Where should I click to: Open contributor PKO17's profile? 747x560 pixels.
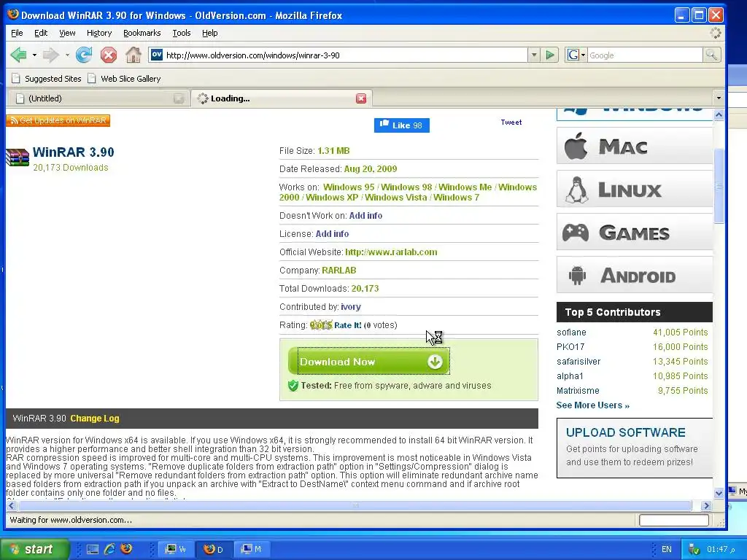(x=570, y=347)
